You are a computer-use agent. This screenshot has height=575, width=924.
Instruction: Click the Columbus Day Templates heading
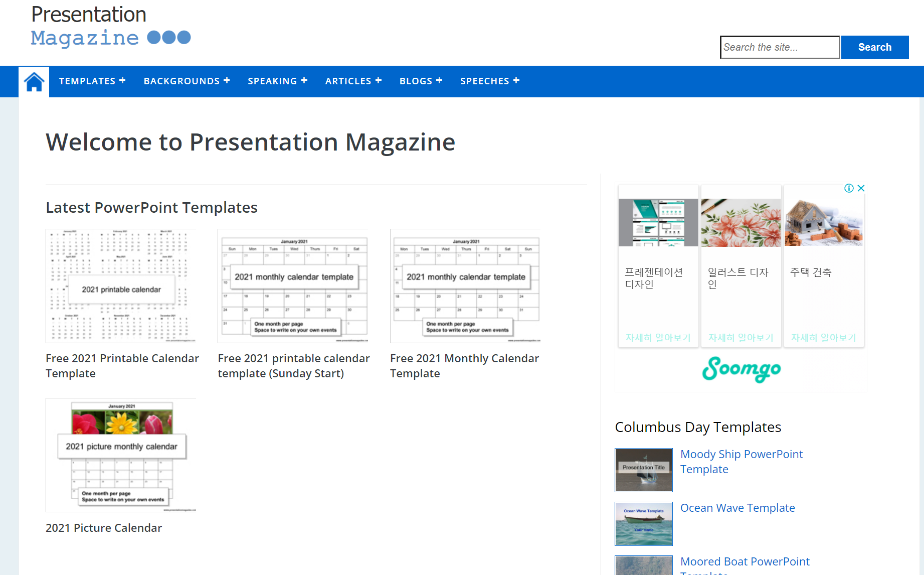(x=698, y=427)
